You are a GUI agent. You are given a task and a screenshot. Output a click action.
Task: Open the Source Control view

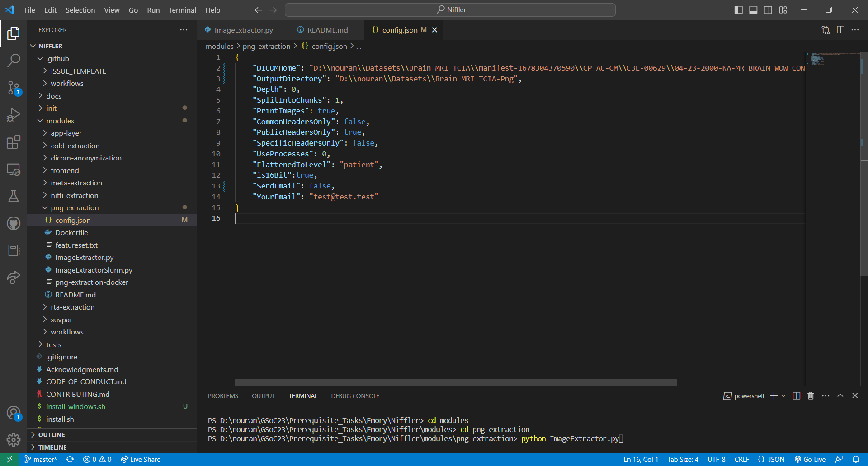click(14, 88)
